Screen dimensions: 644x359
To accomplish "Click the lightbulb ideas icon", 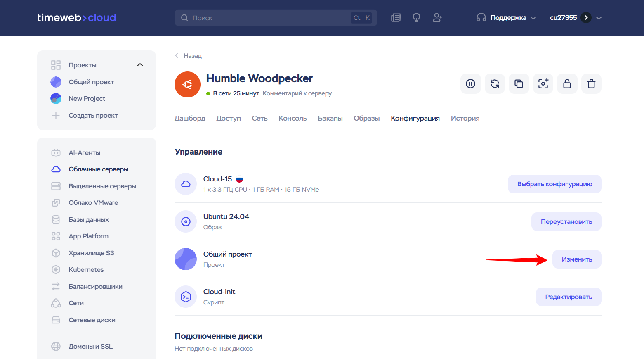I will click(x=416, y=18).
